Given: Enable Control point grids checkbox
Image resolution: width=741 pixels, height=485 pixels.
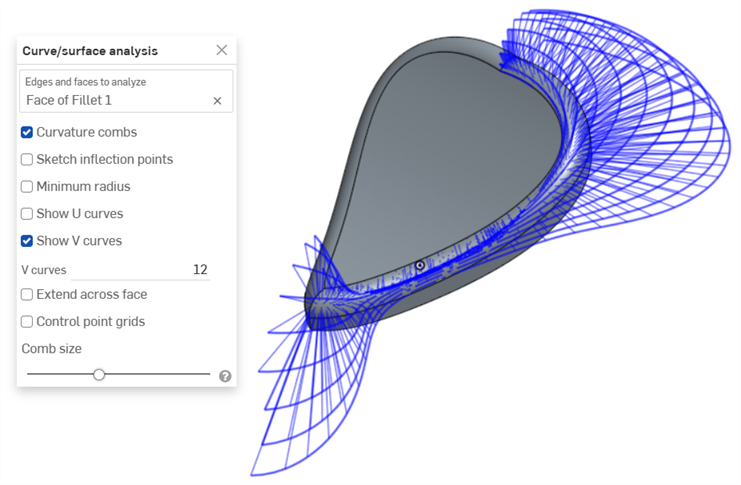Looking at the screenshot, I should click(27, 322).
